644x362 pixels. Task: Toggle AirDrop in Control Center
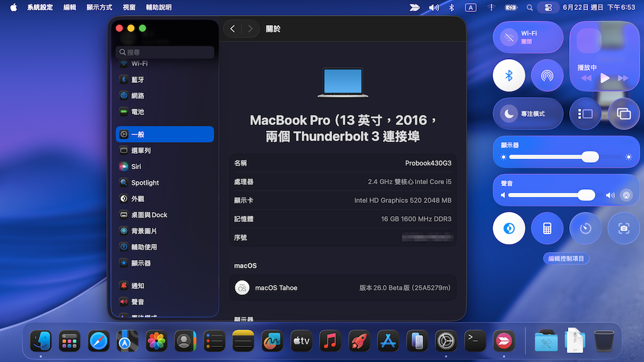547,75
